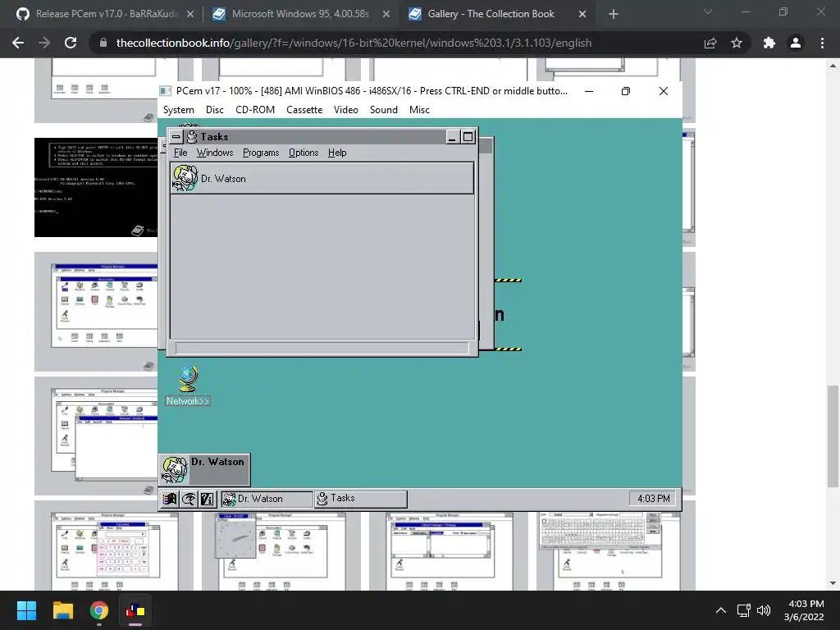
Task: Open Chrome profile avatar
Action: pos(796,43)
